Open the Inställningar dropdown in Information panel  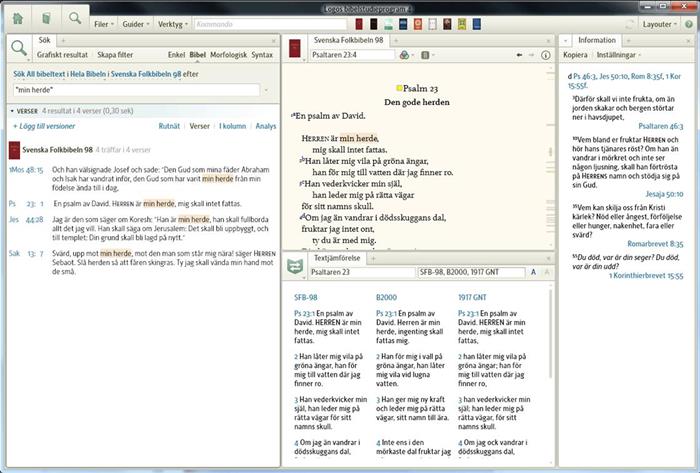point(619,55)
